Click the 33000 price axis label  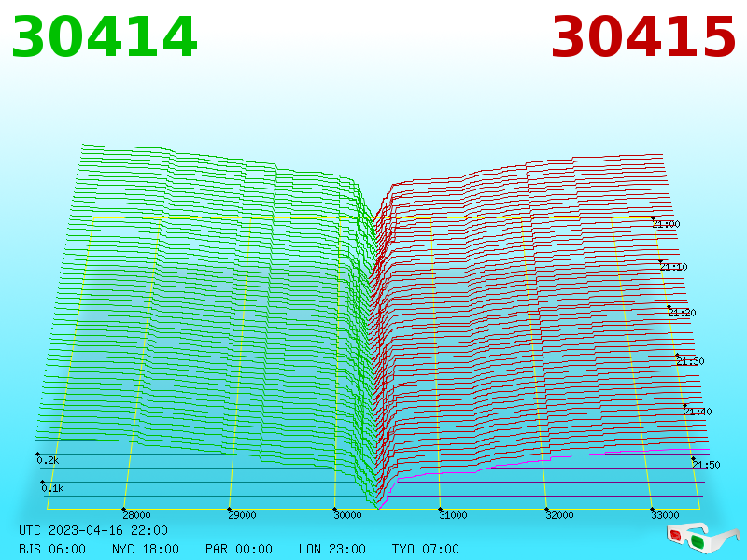[665, 515]
